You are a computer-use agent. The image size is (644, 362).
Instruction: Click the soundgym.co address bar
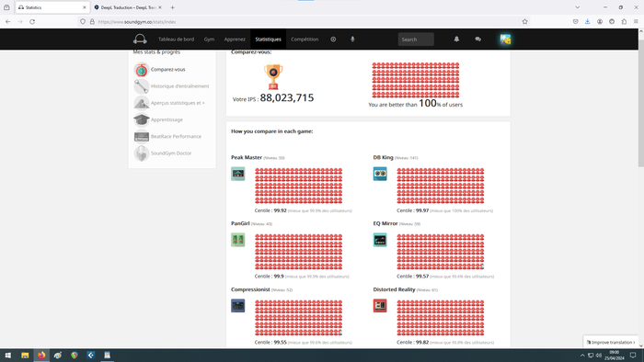304,22
